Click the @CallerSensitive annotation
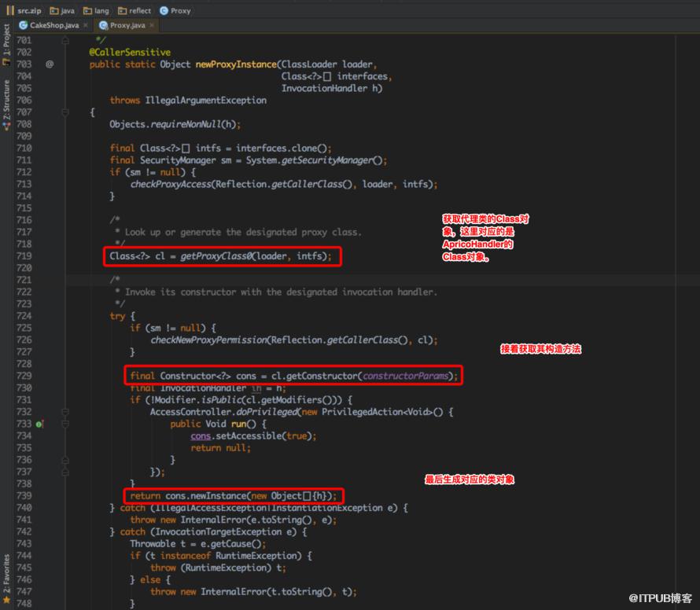This screenshot has width=700, height=610. [x=130, y=52]
